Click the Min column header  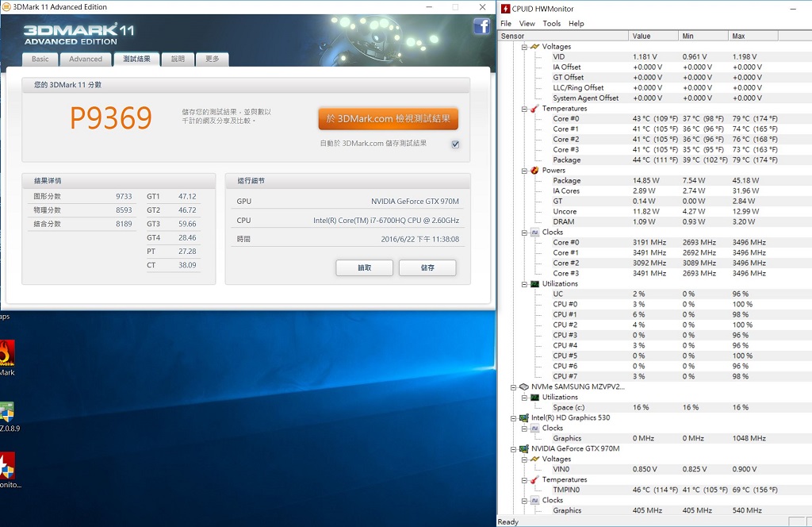(x=703, y=36)
